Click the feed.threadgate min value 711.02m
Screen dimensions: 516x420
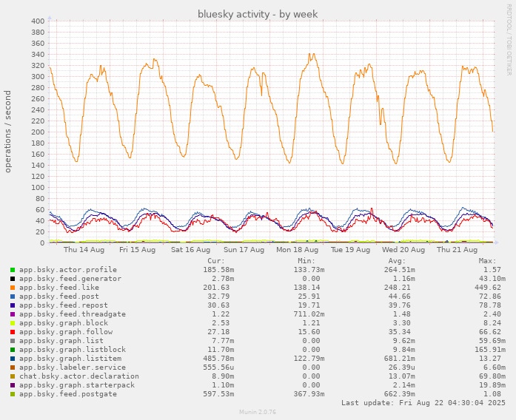coord(309,314)
